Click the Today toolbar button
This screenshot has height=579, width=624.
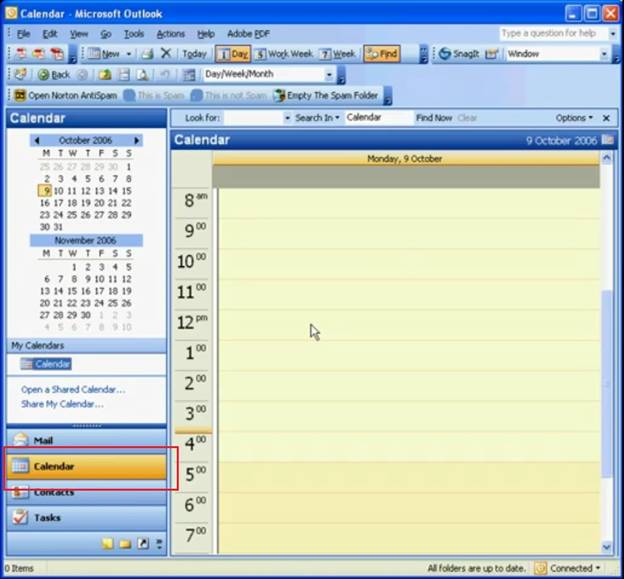click(x=194, y=54)
